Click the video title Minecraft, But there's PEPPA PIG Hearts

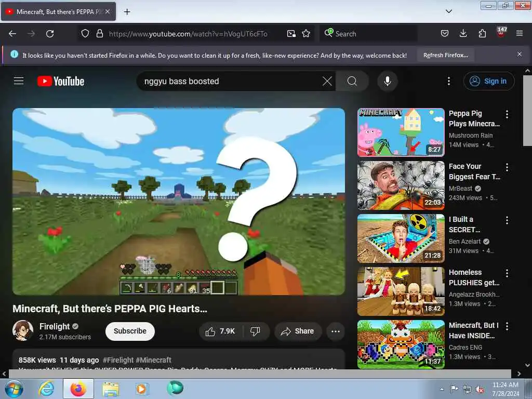pyautogui.click(x=110, y=309)
